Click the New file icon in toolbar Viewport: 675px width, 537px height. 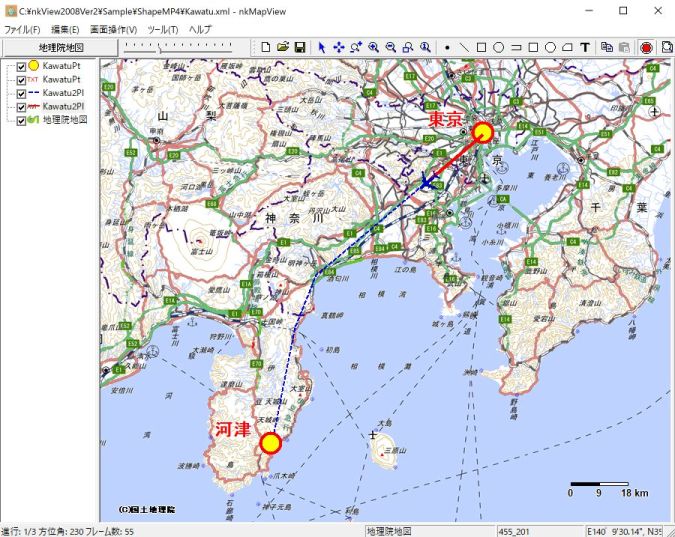coord(266,47)
